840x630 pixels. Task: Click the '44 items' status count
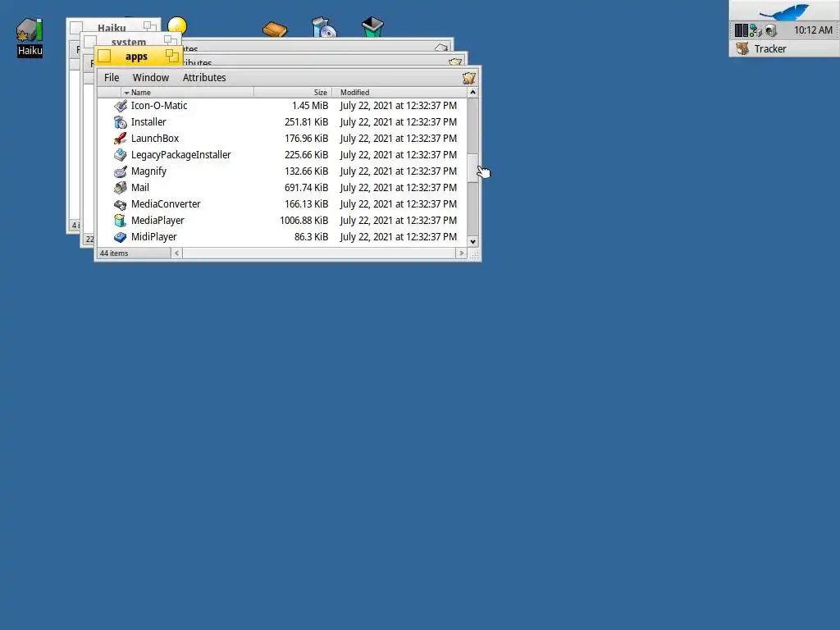114,253
